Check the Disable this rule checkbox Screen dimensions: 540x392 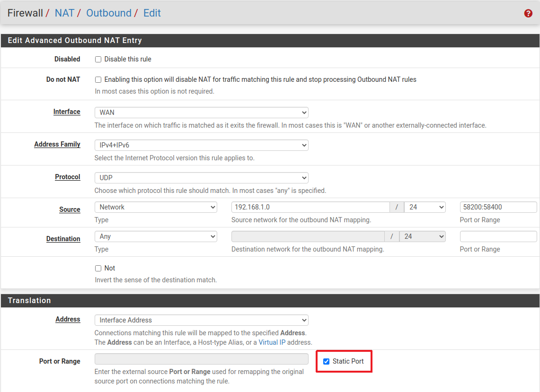98,60
